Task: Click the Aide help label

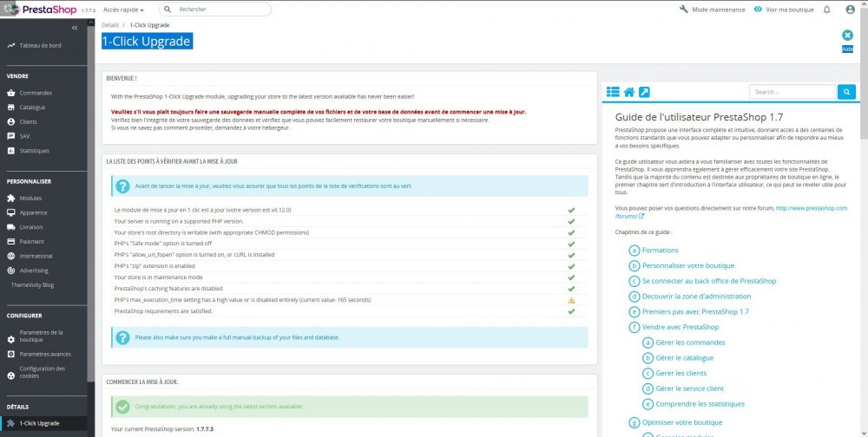Action: pos(847,49)
